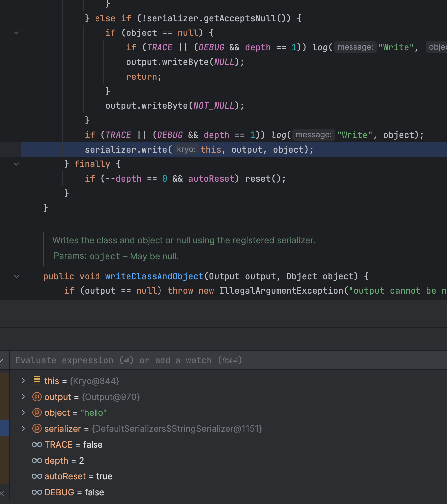Select the autoReset = true watch row

pyautogui.click(x=78, y=476)
